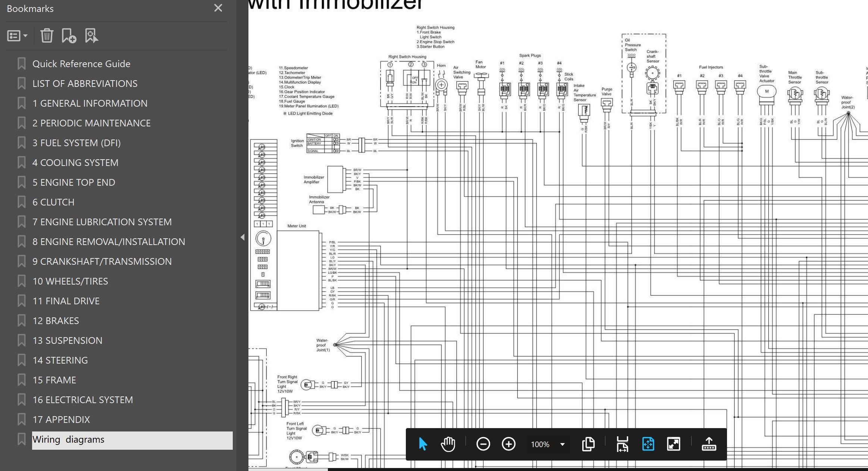The width and height of the screenshot is (868, 471).
Task: Select 9 CRANKSHAFT/TRANSMISSION bookmark
Action: 102,261
